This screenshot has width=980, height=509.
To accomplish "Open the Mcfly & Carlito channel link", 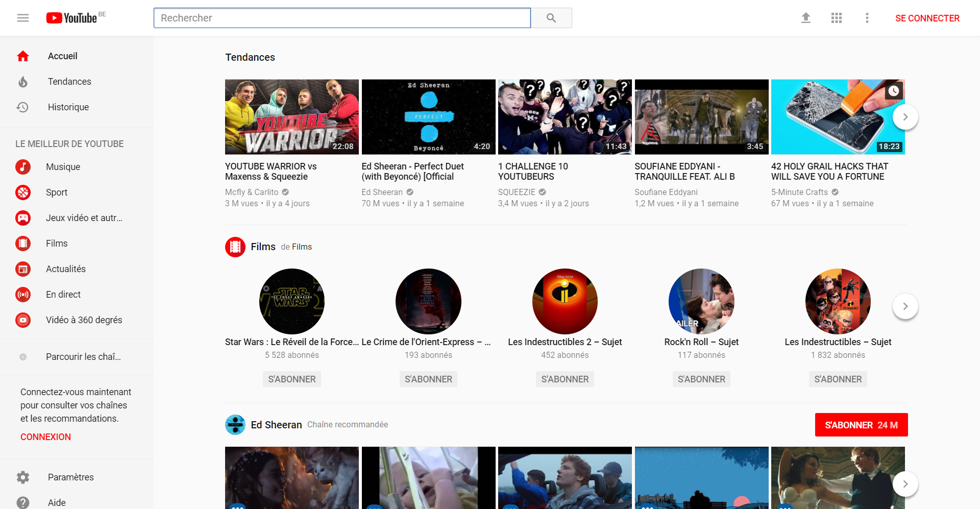I will pyautogui.click(x=252, y=192).
